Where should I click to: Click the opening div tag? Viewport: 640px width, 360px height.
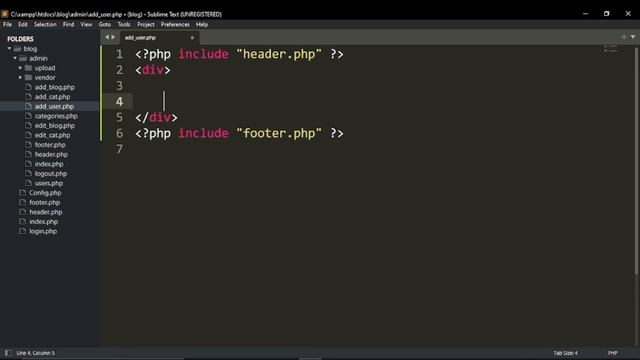[x=153, y=70]
